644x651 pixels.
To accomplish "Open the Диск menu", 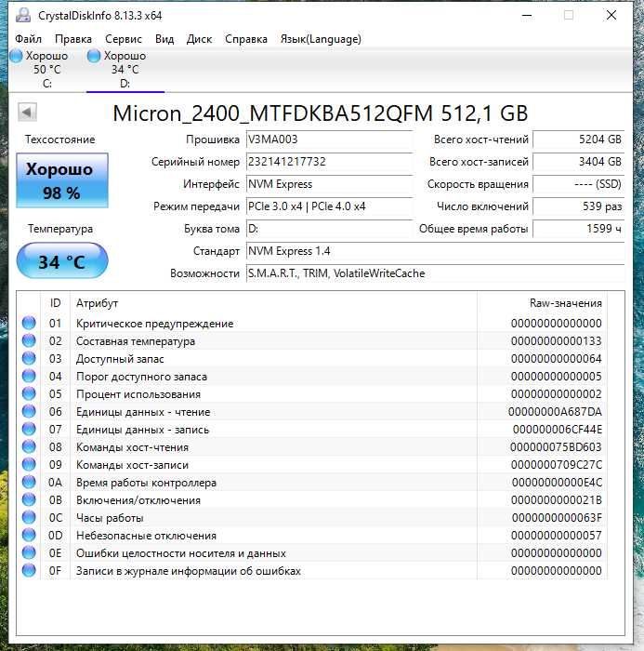I will [x=199, y=39].
